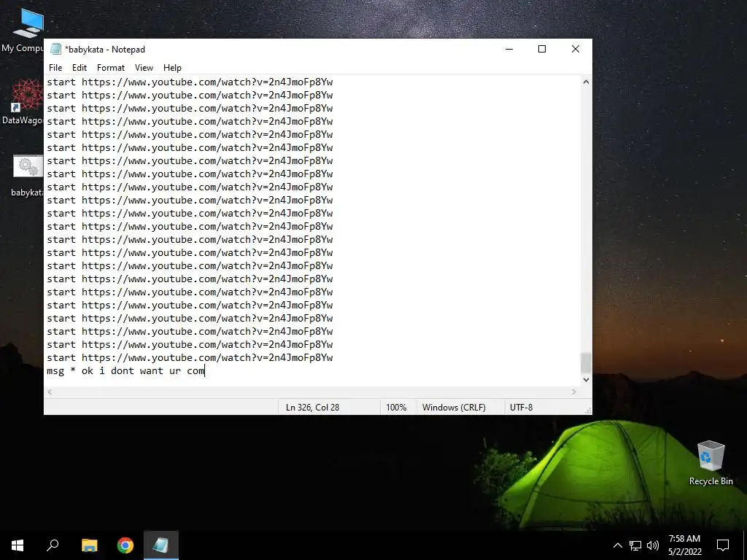Click the Notepad taskbar button
The image size is (747, 560).
point(161,545)
